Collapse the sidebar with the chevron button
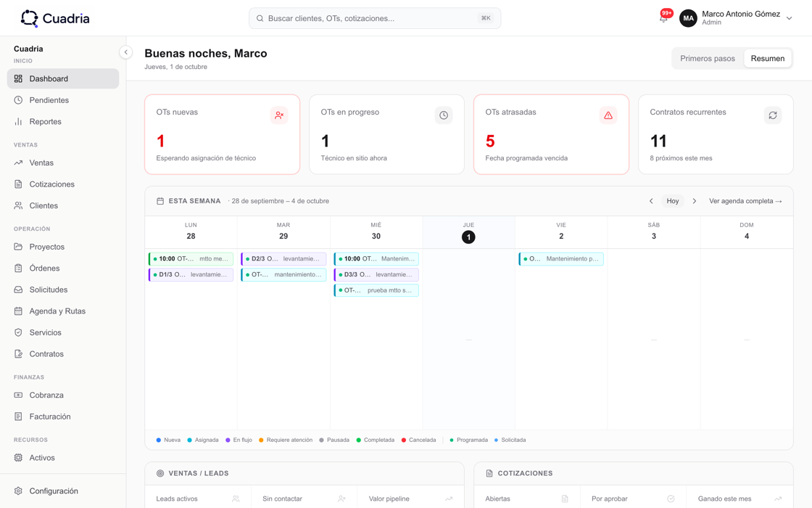Screen dimensions: 812x508 (x=126, y=52)
